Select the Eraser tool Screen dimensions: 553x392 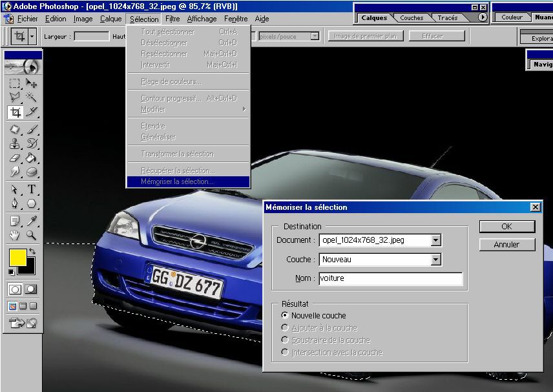point(15,158)
